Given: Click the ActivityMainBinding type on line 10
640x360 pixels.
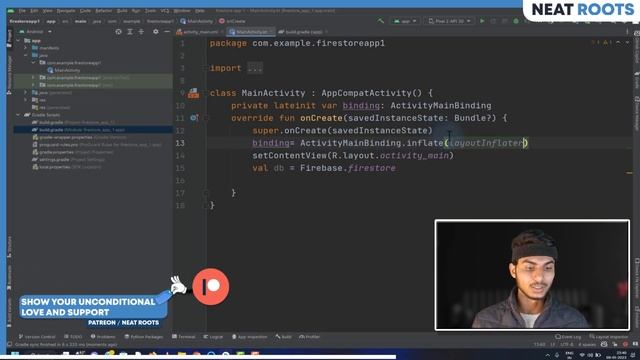Looking at the screenshot, I should coord(441,106).
